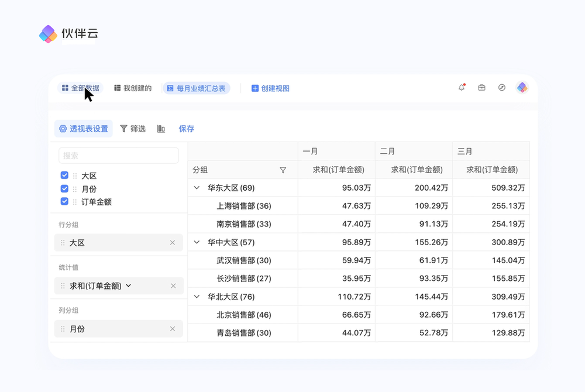Screen dimensions: 585x392
Task: Click drag handle of 求和(订单金额) in 统计值
Action: [63, 286]
